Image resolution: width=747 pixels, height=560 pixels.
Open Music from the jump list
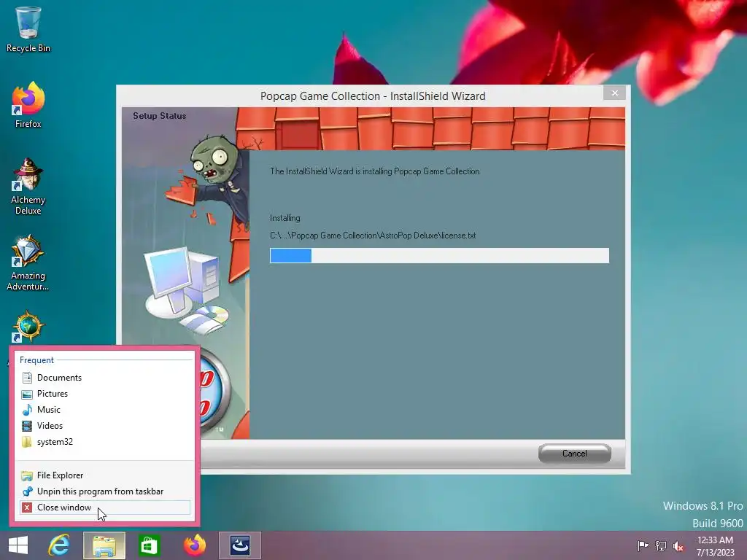(105, 410)
